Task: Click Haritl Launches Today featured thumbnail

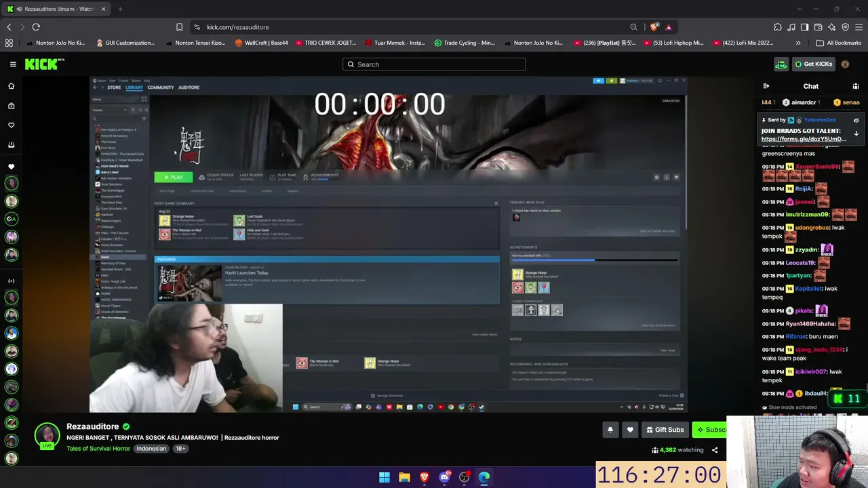Action: coord(190,283)
